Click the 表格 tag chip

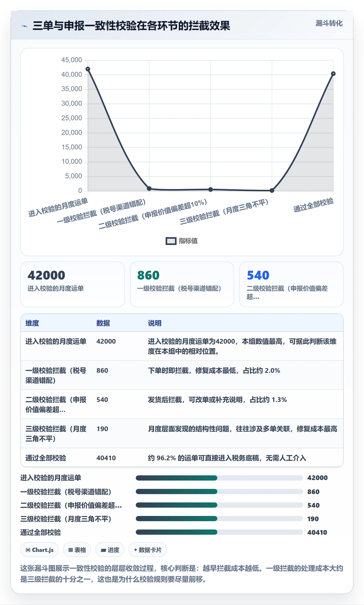coord(77,550)
